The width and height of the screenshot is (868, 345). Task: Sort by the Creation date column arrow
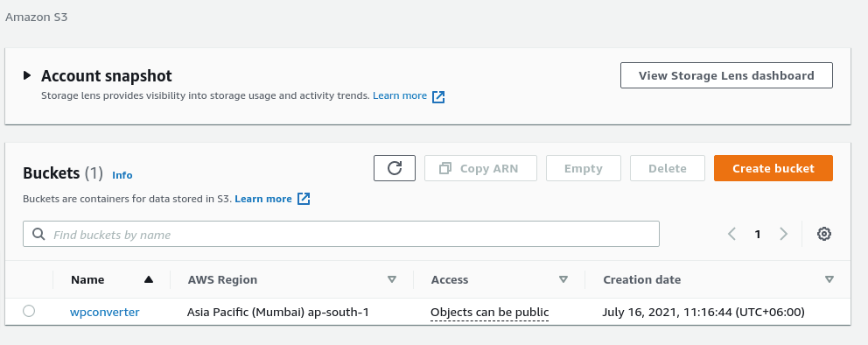pyautogui.click(x=829, y=279)
